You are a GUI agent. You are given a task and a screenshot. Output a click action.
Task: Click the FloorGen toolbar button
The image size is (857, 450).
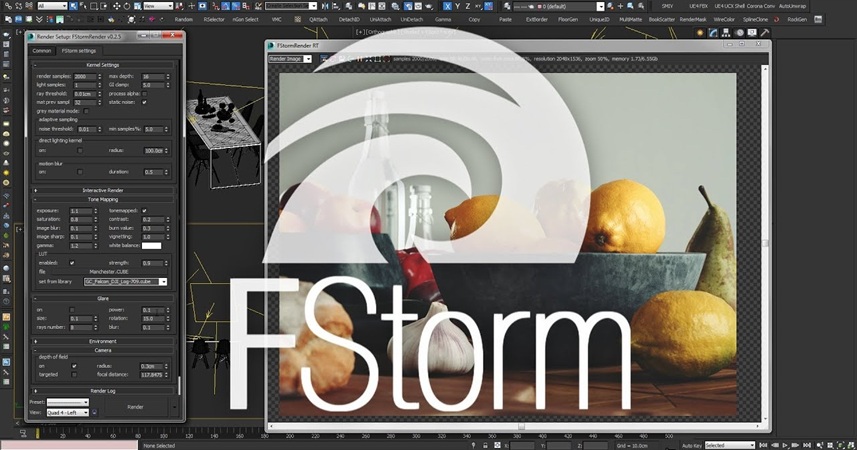click(x=568, y=19)
